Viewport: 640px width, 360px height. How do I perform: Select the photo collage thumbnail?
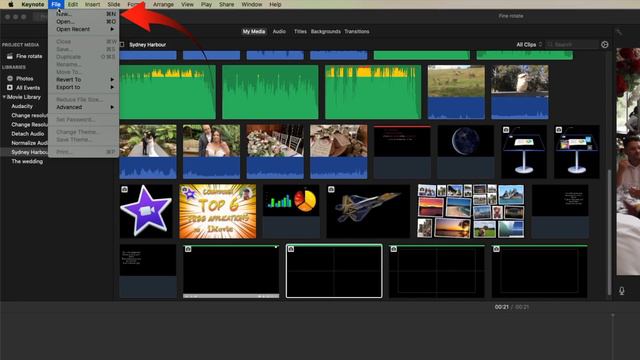tap(471, 211)
